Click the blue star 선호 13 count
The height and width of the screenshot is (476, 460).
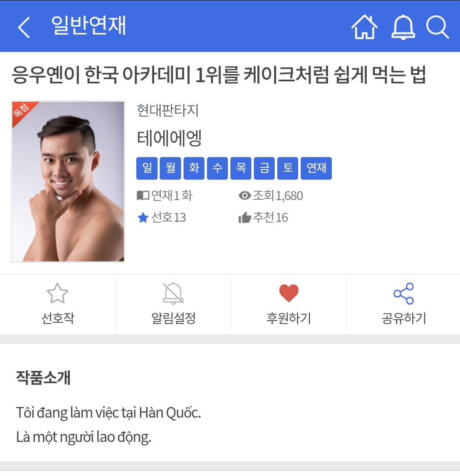161,218
